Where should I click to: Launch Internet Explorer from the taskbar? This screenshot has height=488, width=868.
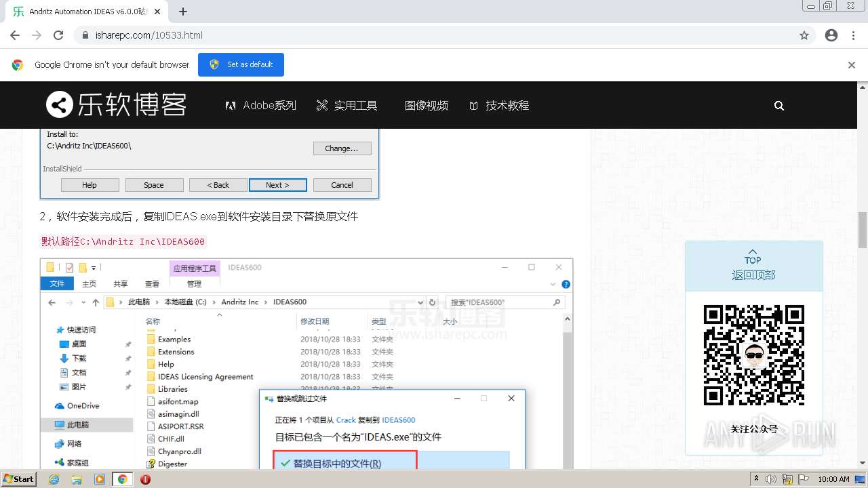[55, 479]
